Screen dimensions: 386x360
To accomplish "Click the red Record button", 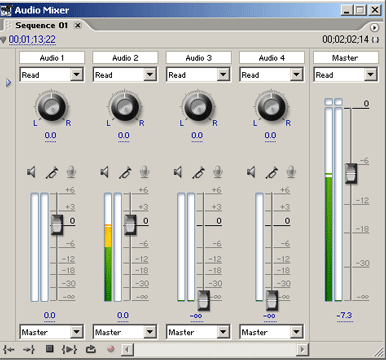I will click(x=111, y=349).
